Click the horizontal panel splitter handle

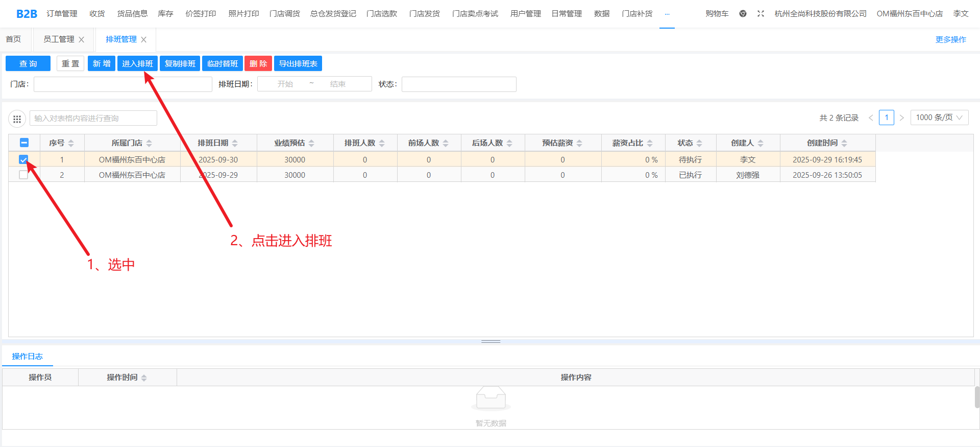tap(491, 341)
